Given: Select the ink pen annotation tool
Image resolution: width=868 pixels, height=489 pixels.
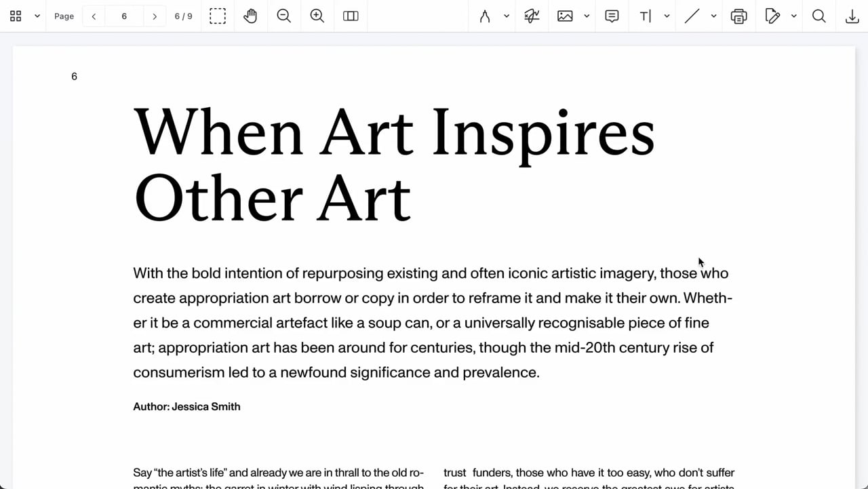Looking at the screenshot, I should pyautogui.click(x=485, y=16).
